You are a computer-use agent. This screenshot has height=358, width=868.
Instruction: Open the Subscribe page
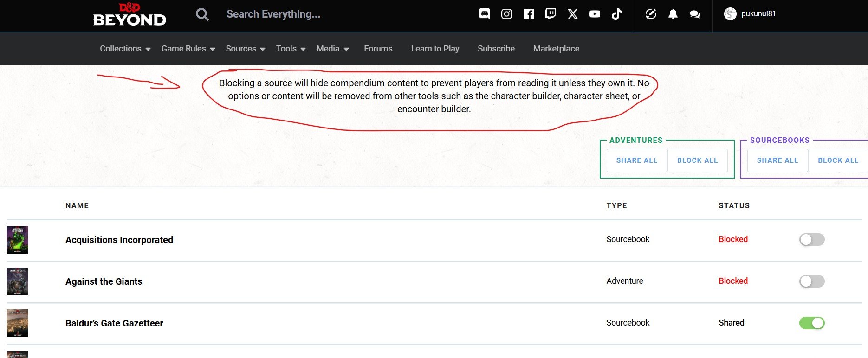(x=496, y=49)
